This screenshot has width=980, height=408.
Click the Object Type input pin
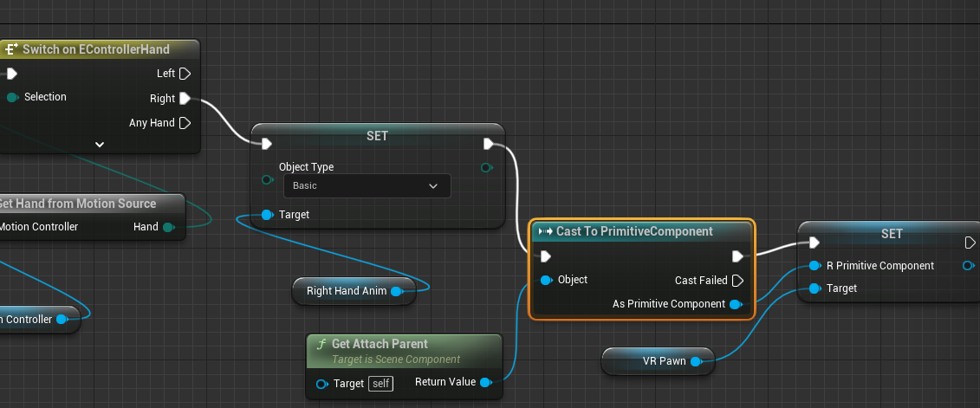[x=268, y=180]
